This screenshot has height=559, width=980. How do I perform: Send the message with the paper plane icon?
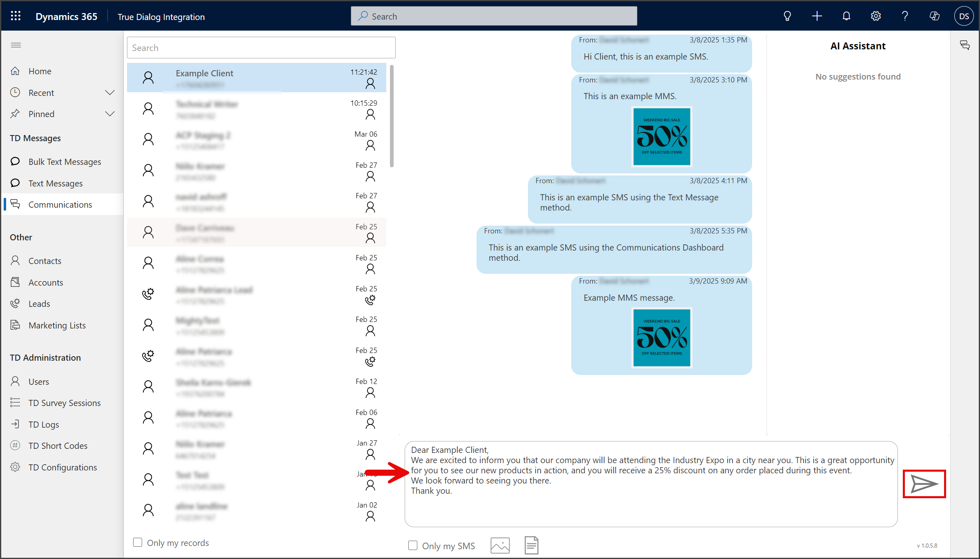tap(924, 484)
